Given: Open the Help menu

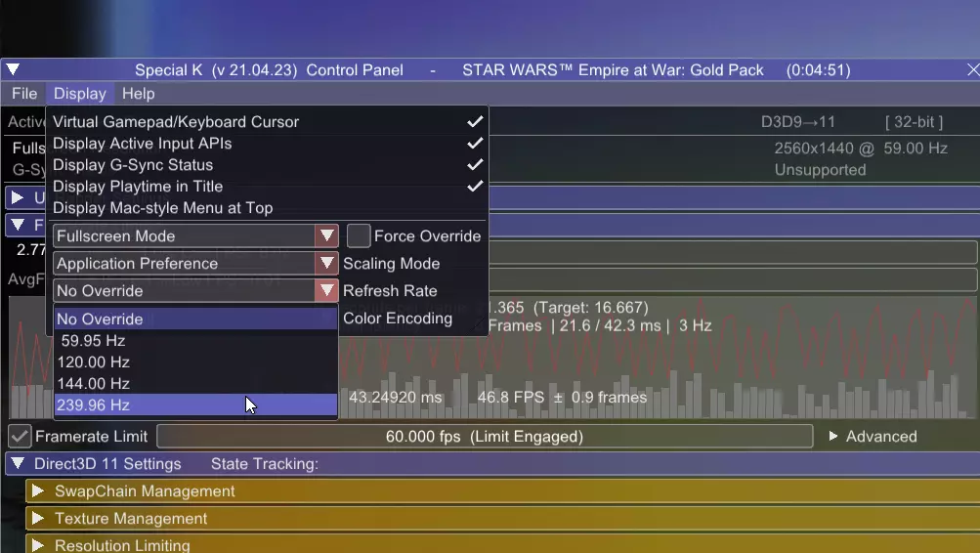Looking at the screenshot, I should click(x=138, y=94).
